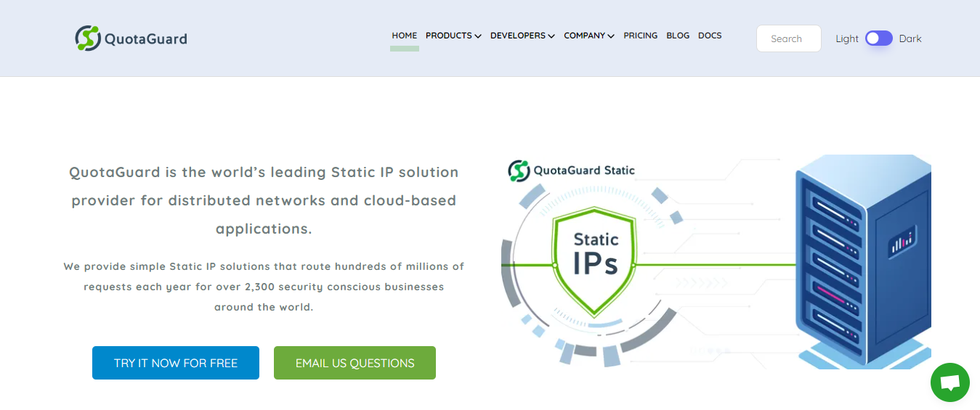The width and height of the screenshot is (980, 410).
Task: Open the BLOG page
Action: pos(678,36)
